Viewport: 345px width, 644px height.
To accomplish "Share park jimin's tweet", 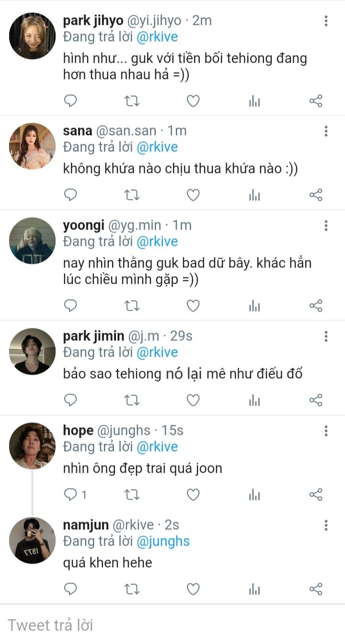I will coord(316,400).
